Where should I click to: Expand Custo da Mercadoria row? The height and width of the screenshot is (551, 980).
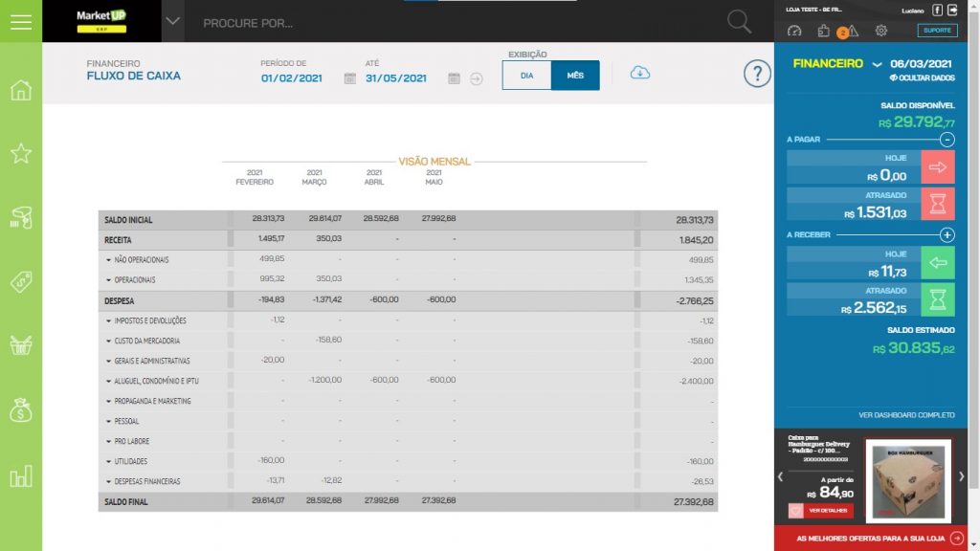(x=108, y=342)
